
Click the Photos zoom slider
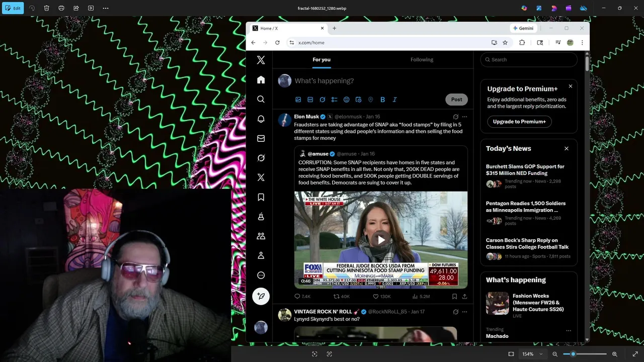(585, 354)
